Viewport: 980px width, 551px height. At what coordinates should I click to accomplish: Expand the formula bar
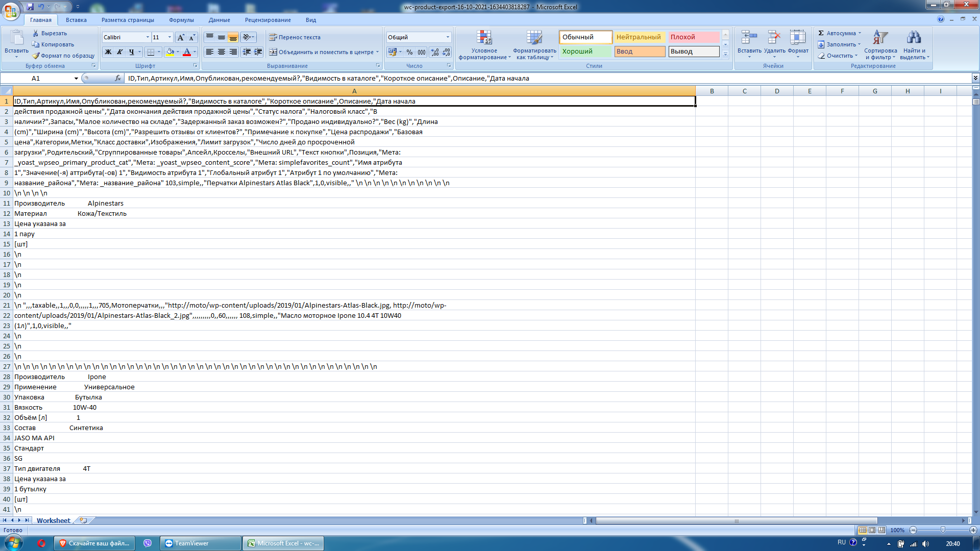point(975,79)
